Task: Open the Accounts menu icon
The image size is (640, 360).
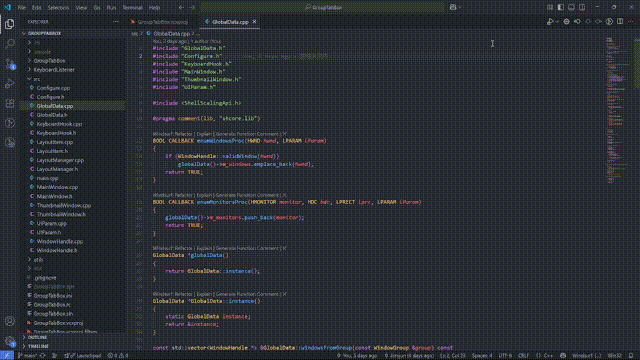Action: click(x=10, y=321)
